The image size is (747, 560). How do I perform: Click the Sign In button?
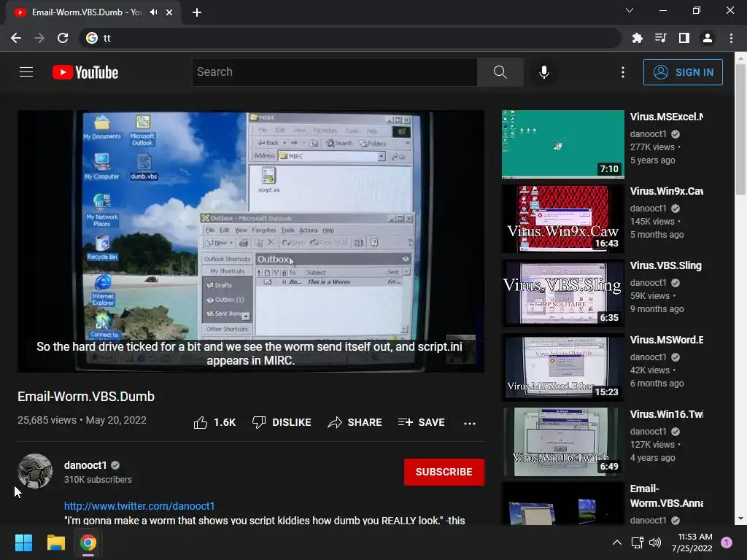(x=683, y=72)
